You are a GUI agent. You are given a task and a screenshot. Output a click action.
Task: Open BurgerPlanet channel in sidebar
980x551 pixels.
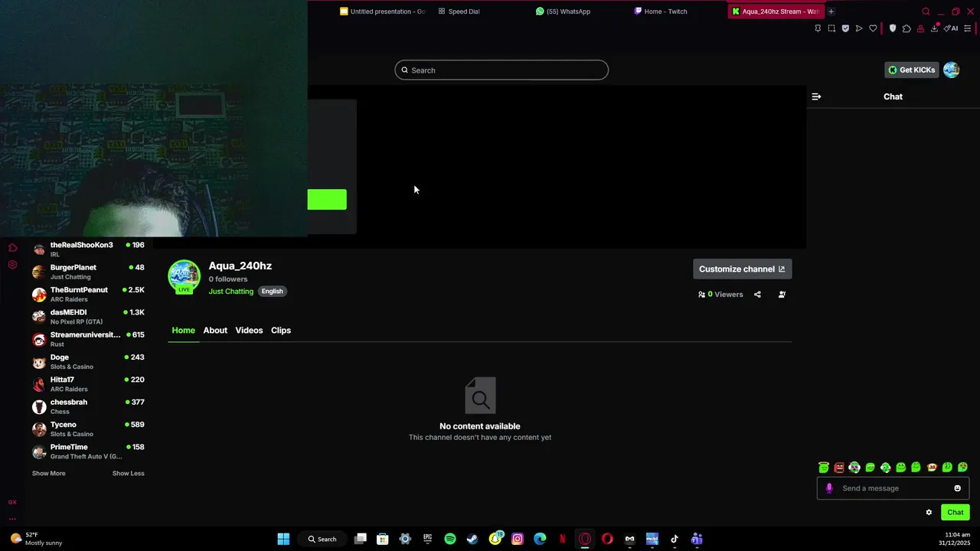[88, 272]
